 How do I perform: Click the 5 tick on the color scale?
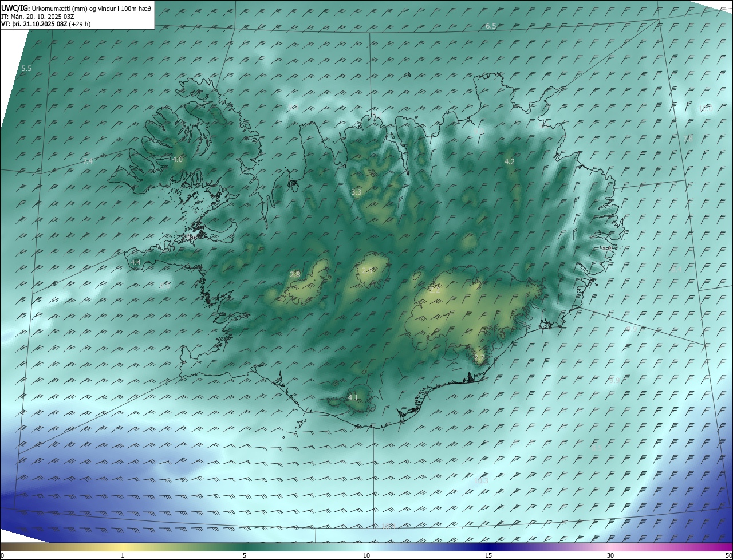click(245, 556)
